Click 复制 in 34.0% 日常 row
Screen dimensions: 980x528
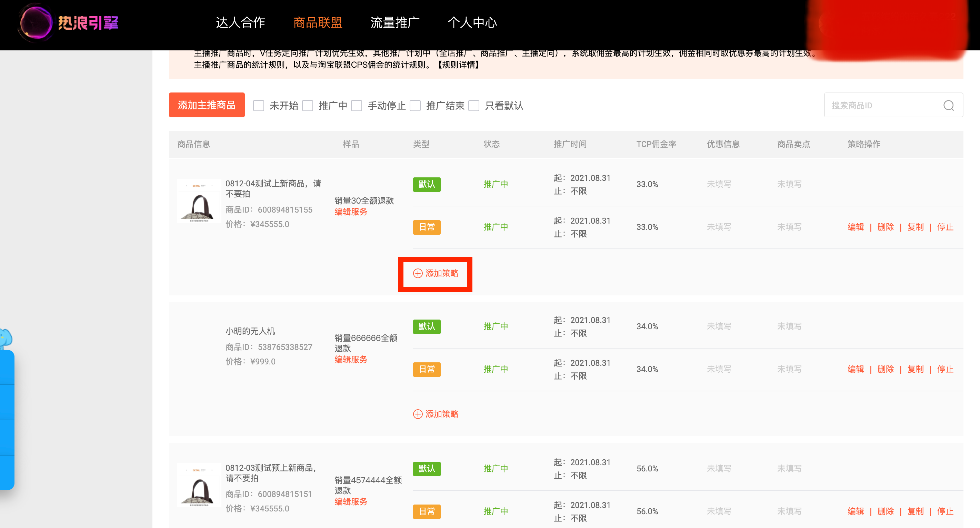pos(915,369)
